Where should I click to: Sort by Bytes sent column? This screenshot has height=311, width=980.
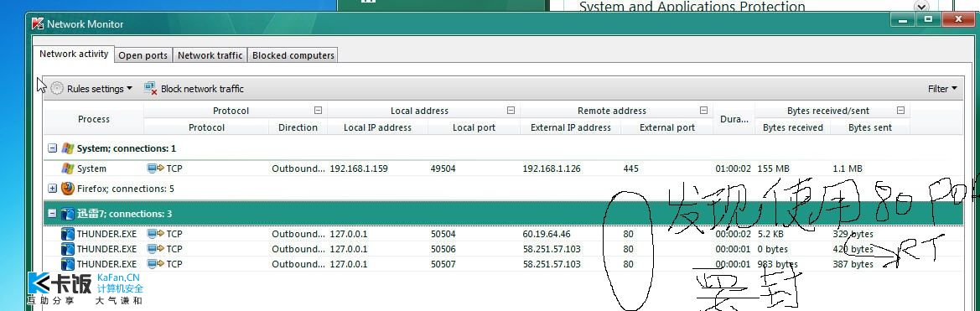(870, 127)
